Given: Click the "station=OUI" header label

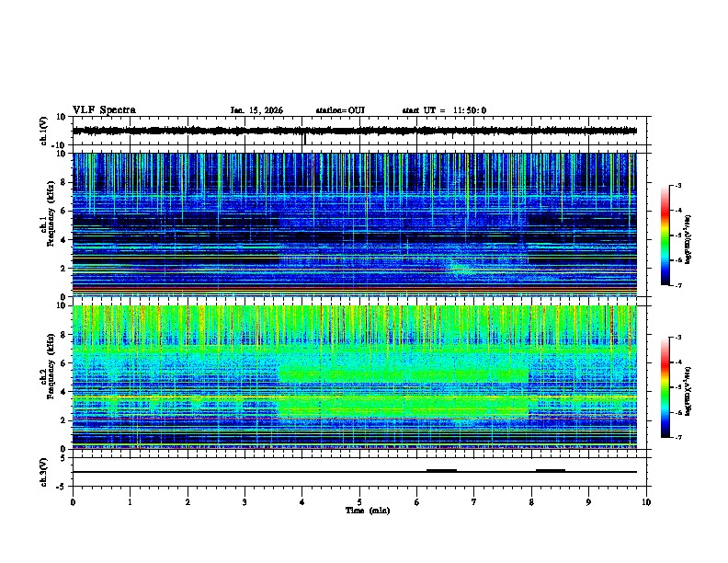Looking at the screenshot, I should click(x=340, y=110).
